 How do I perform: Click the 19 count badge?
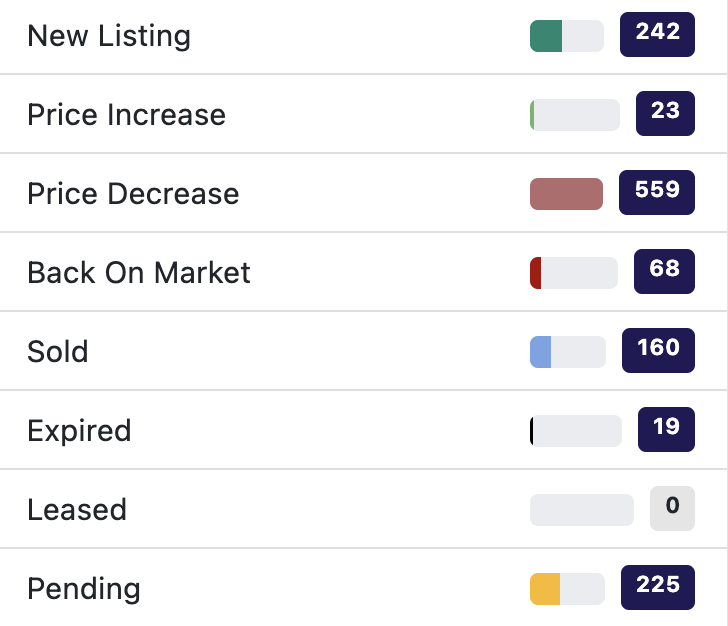(x=666, y=430)
